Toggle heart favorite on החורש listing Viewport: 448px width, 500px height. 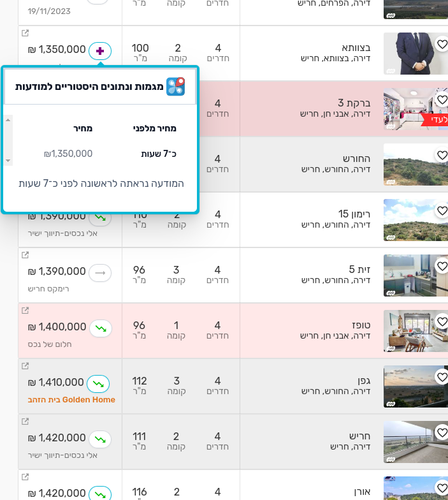pos(442,155)
